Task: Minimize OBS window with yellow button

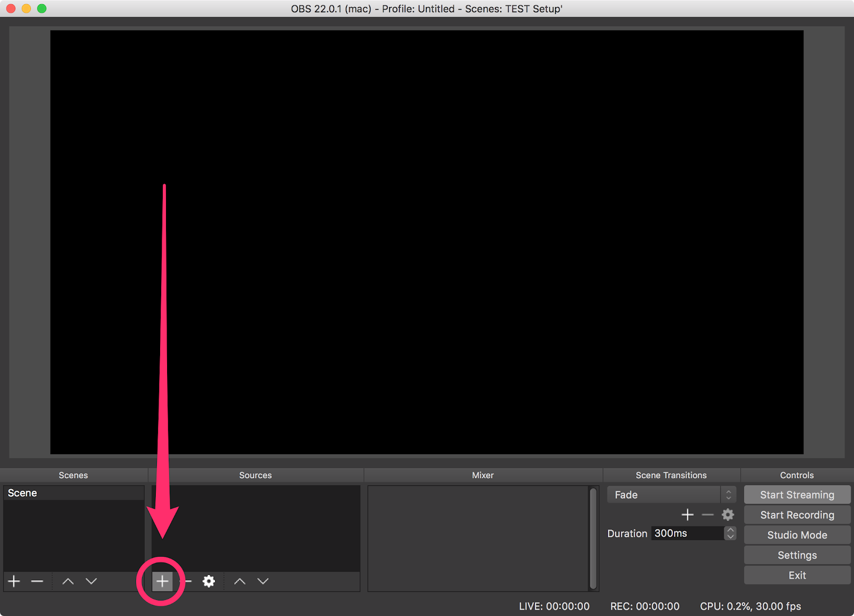Action: pyautogui.click(x=26, y=9)
